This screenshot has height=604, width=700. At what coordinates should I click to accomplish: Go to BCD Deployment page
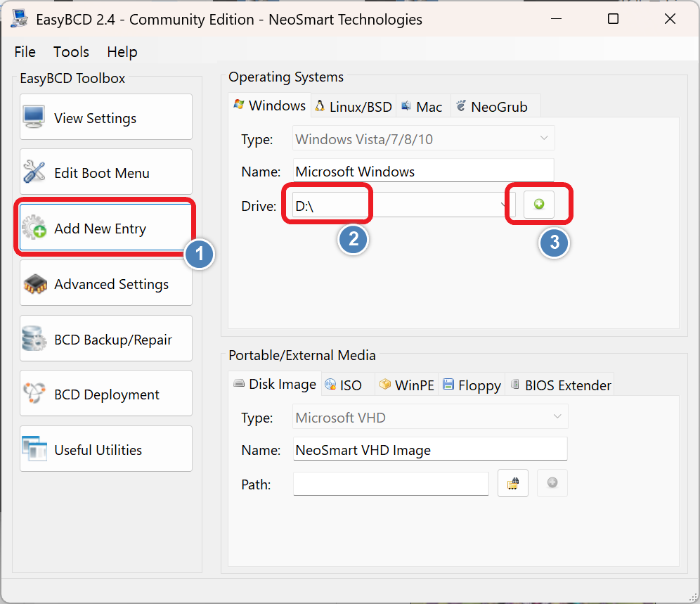click(x=106, y=394)
